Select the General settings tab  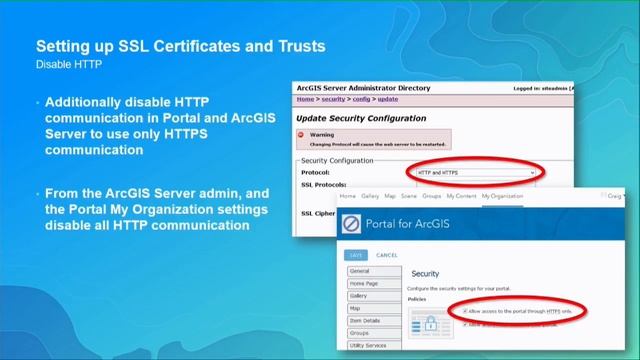[x=374, y=271]
